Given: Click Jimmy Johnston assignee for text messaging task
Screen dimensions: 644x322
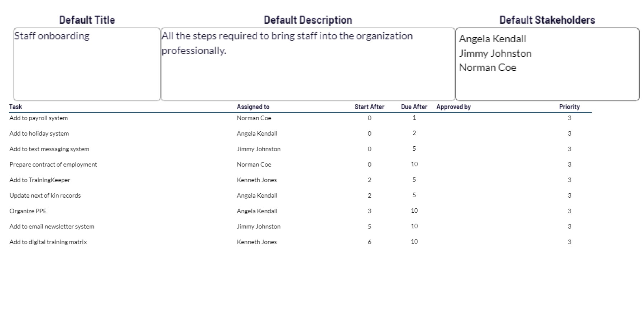Looking at the screenshot, I should (x=258, y=149).
